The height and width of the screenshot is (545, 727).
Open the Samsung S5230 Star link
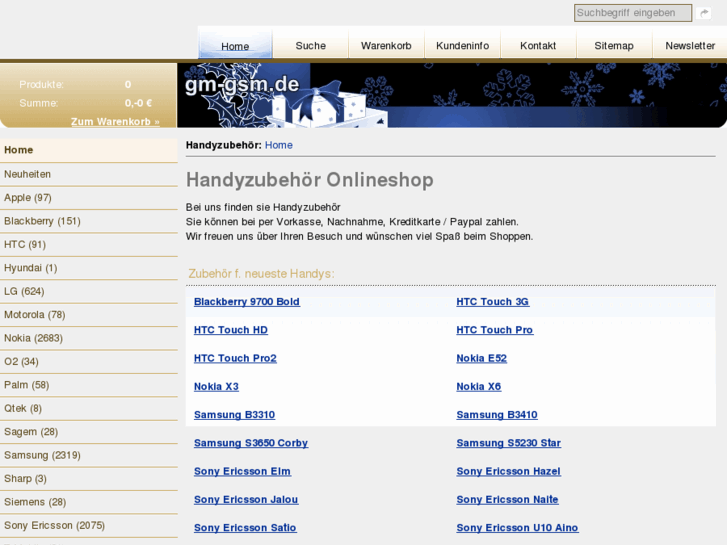coord(509,443)
